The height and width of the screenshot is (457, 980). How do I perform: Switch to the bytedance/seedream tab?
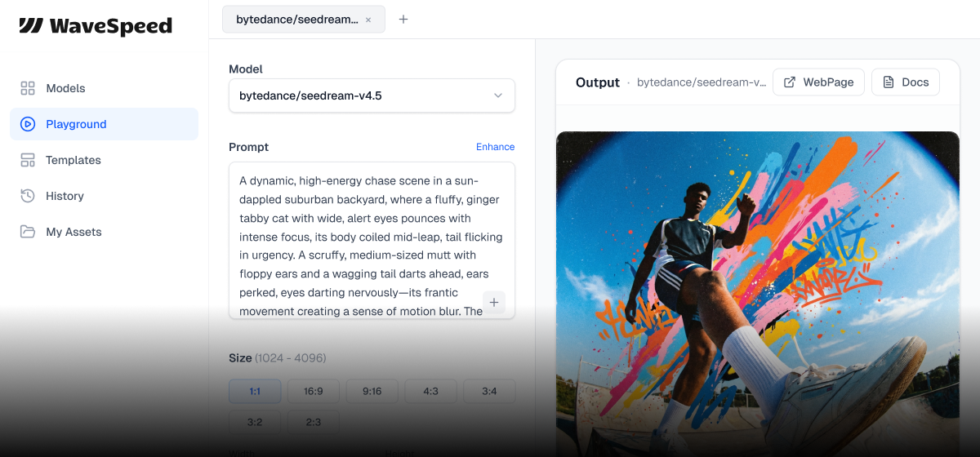[x=296, y=20]
